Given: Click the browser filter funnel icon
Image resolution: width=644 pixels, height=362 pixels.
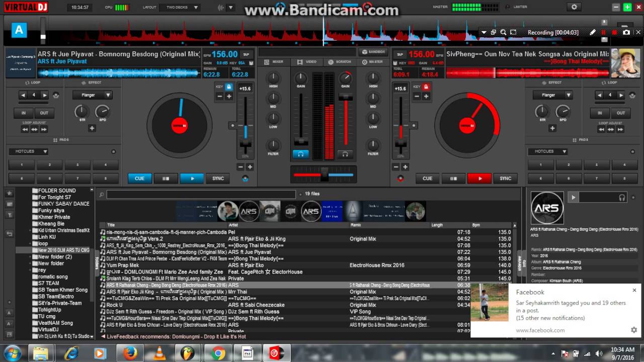Looking at the screenshot, I should point(9,216).
